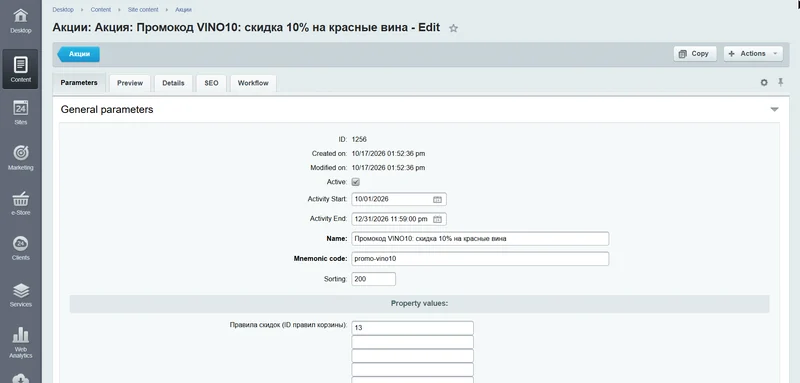Open form settings gear icon
Viewport: 800px width, 383px height.
click(x=764, y=83)
